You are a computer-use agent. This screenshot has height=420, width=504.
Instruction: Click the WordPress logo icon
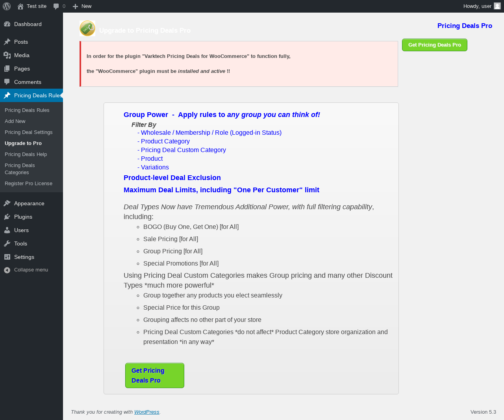(x=7, y=6)
